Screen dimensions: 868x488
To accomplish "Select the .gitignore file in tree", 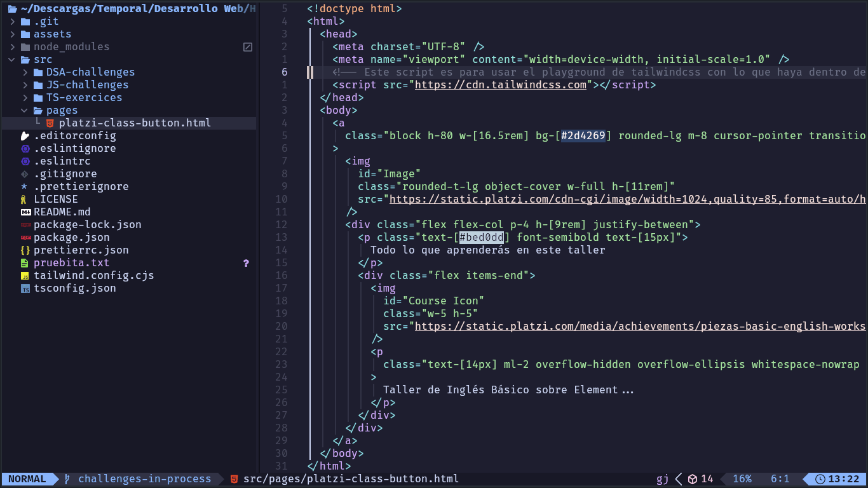I will [x=65, y=174].
